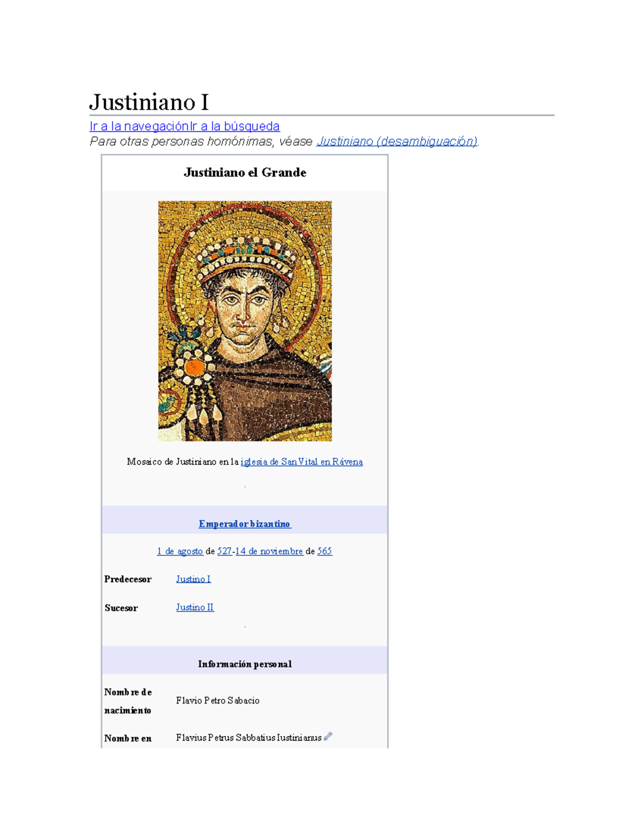Image resolution: width=644 pixels, height=834 pixels.
Task: Go to successor 'Justino II' link
Action: click(x=195, y=607)
